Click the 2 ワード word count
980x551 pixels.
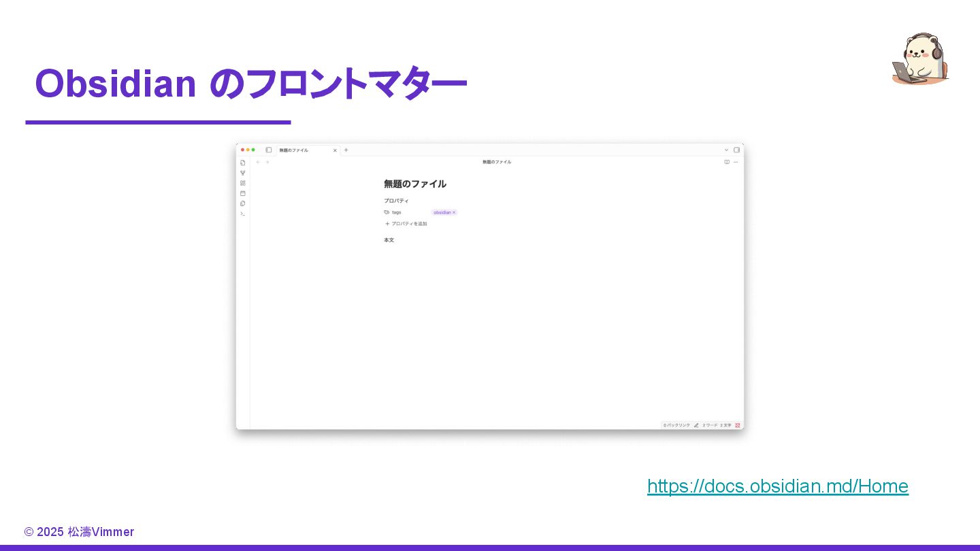(710, 425)
